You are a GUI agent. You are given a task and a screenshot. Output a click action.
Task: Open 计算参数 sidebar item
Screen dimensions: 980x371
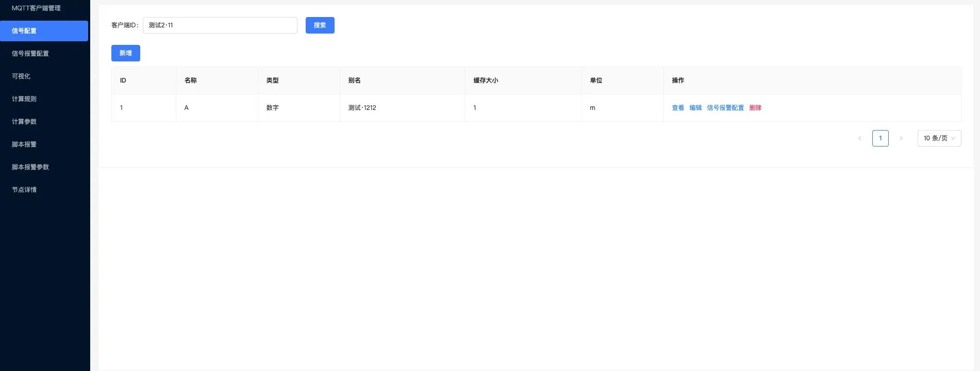pos(24,122)
